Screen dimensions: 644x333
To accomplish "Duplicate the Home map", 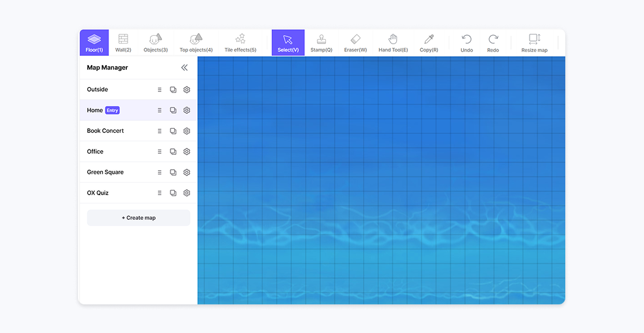I will pyautogui.click(x=173, y=110).
